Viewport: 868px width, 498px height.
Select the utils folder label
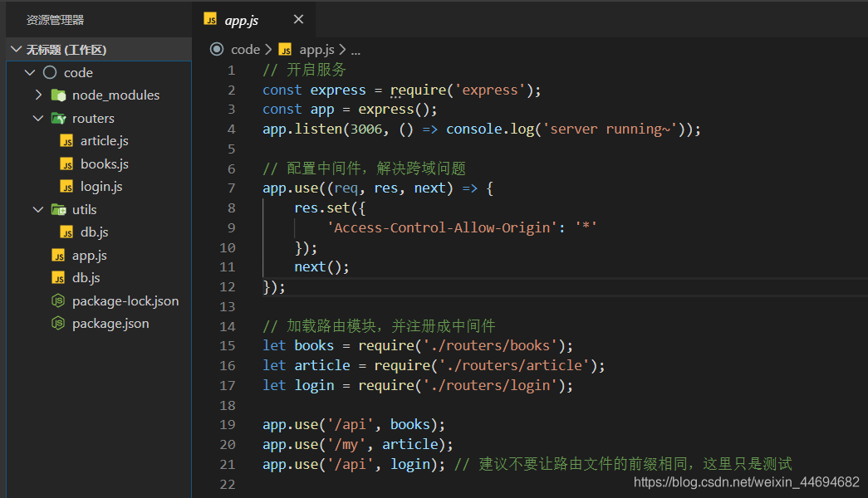(84, 210)
